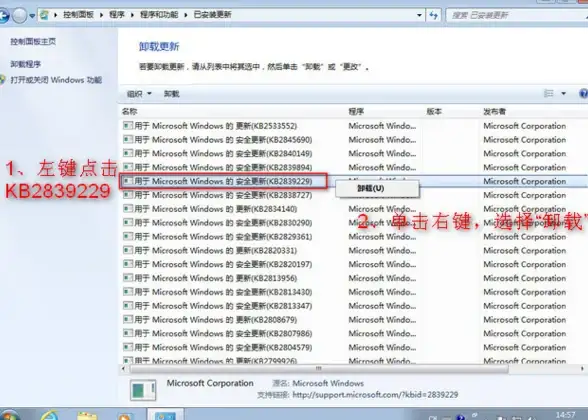Open recent pages dropdown next to Forward
Screen dimensions: 588x420
(x=32, y=16)
